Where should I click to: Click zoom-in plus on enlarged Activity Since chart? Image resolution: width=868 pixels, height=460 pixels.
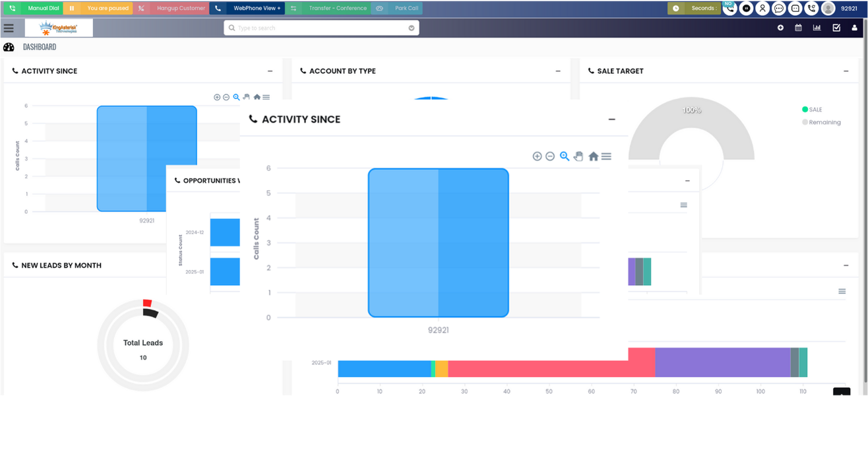pos(537,156)
